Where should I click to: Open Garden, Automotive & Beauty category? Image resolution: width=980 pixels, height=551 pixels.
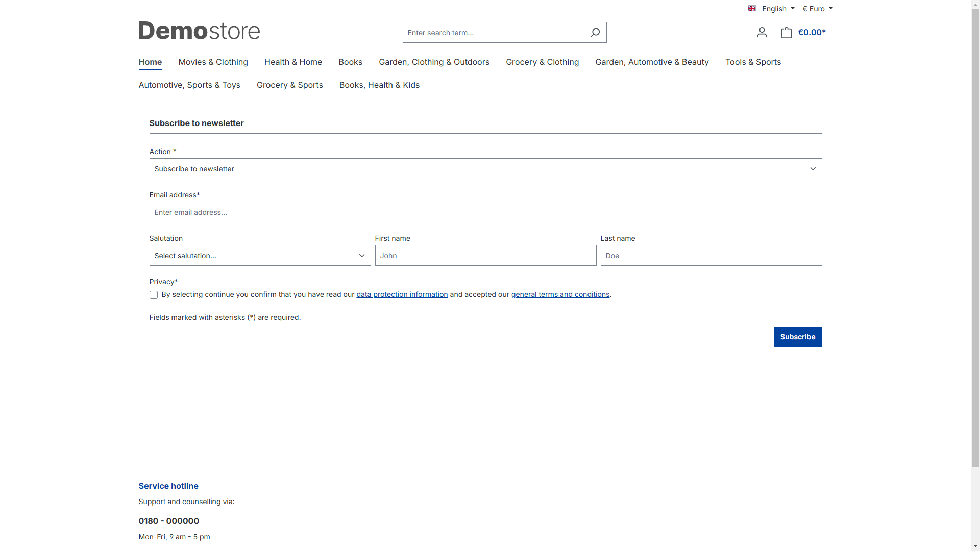coord(652,62)
